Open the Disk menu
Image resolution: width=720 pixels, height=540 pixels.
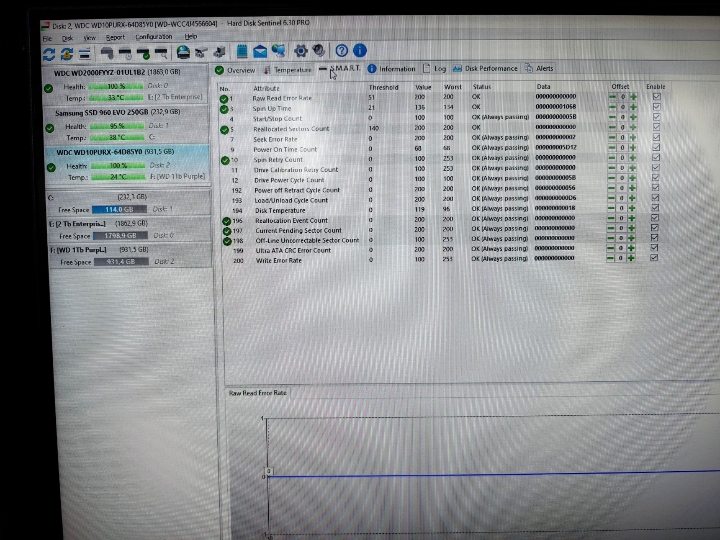[68, 39]
